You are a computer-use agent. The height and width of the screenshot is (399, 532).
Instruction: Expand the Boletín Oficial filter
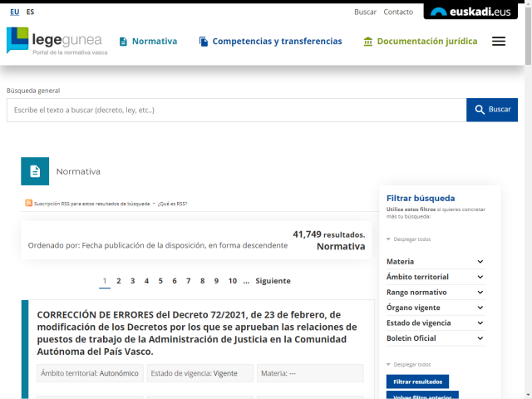click(x=436, y=338)
